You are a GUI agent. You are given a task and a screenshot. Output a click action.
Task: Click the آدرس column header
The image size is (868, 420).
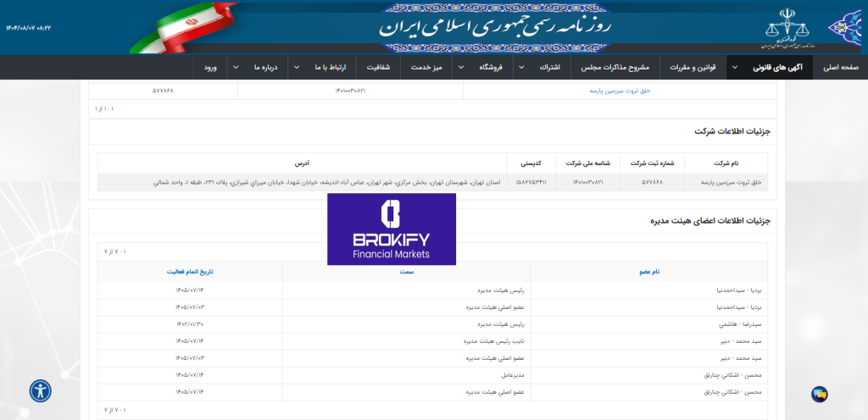(302, 163)
